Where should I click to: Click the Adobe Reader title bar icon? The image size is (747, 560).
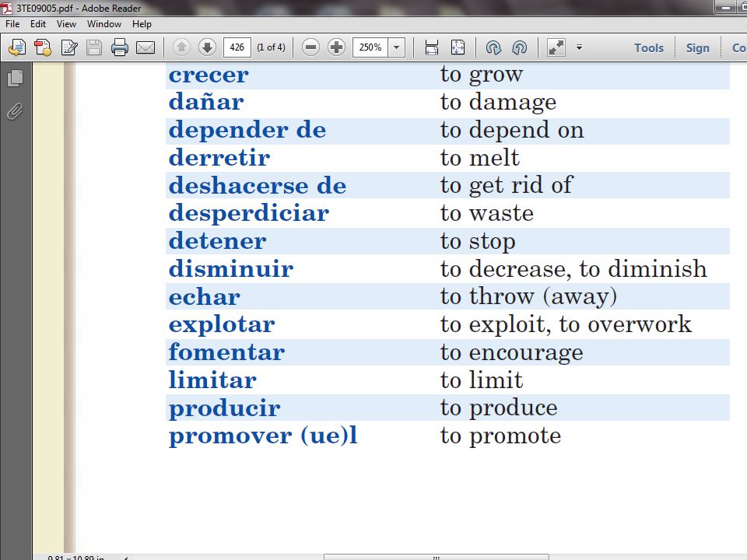[7, 7]
